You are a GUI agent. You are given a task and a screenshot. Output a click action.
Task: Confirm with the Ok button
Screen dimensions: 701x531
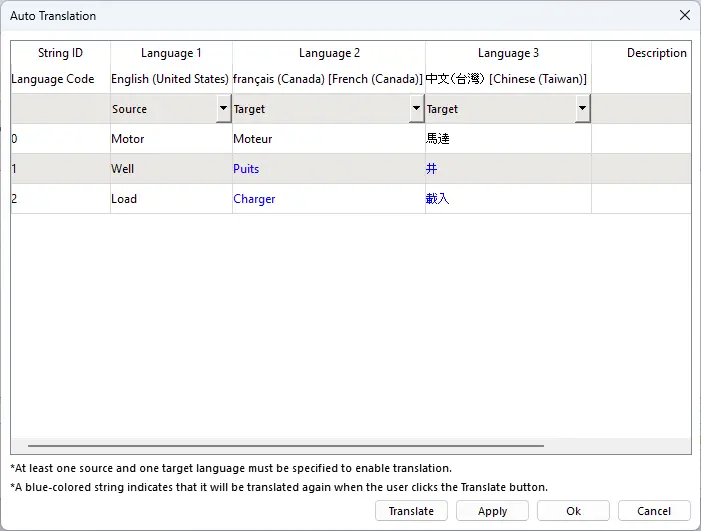click(x=573, y=511)
